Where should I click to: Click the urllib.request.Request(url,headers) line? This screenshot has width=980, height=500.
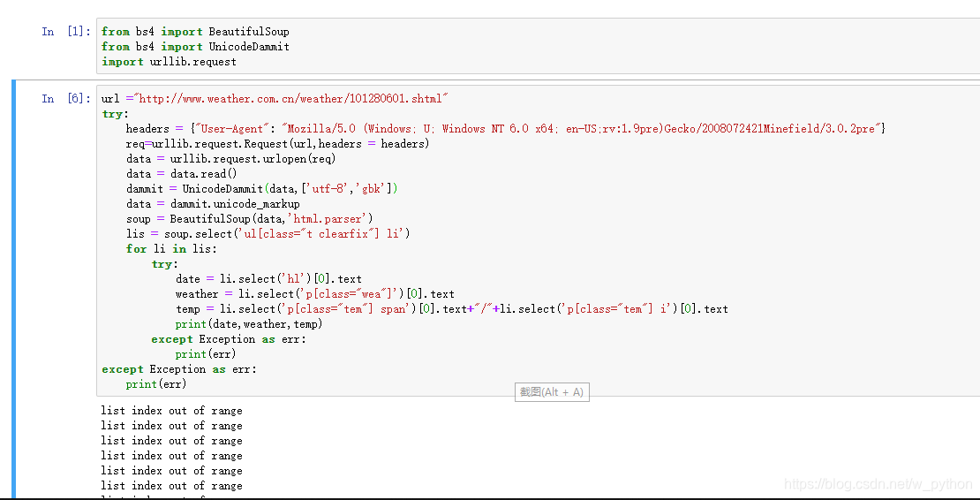tap(277, 144)
